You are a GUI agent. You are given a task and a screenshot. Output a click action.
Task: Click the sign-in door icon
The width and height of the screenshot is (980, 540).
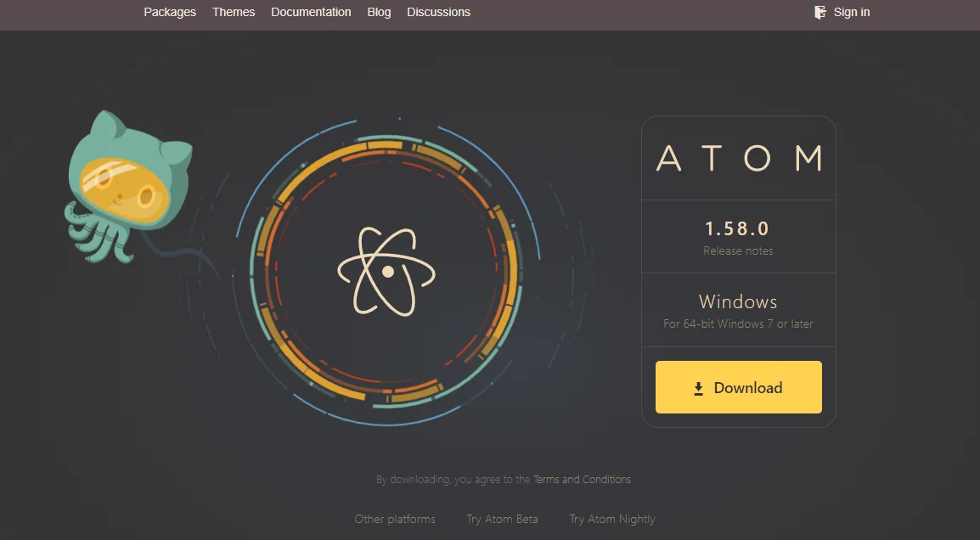click(820, 12)
